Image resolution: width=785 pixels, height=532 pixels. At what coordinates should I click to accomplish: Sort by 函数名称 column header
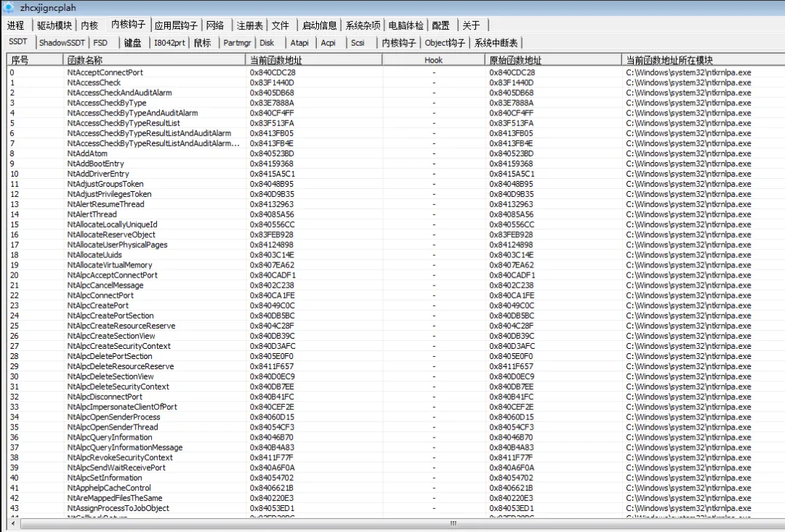pos(153,60)
